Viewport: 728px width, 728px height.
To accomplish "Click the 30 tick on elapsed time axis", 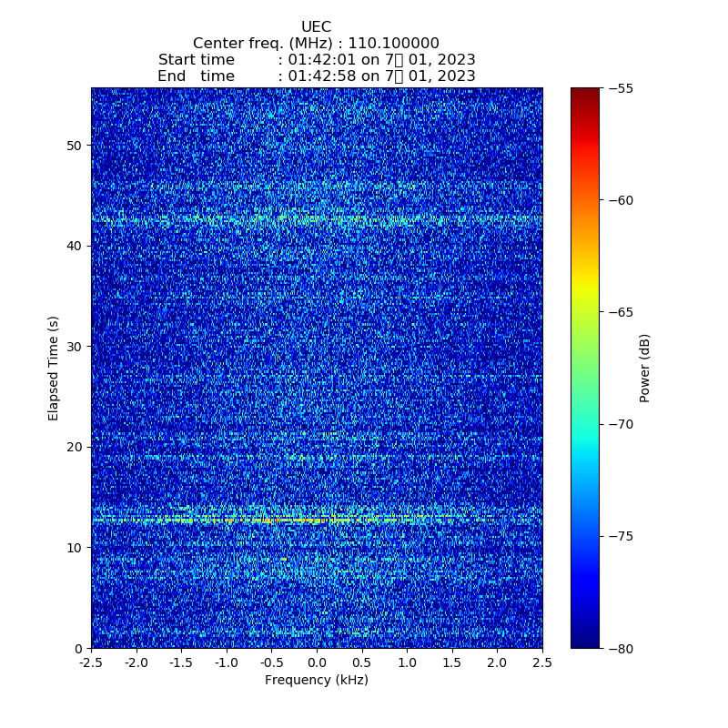I will pos(75,347).
